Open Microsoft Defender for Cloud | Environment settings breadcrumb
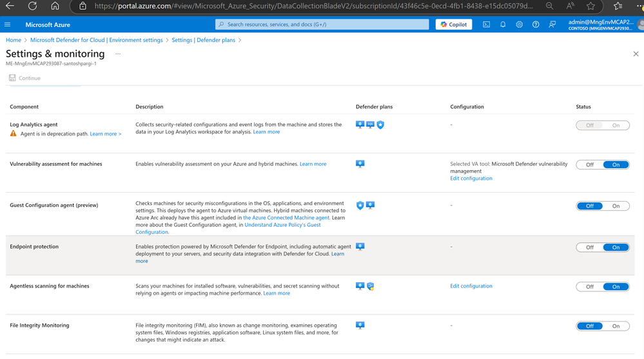The width and height of the screenshot is (644, 359). click(x=97, y=40)
